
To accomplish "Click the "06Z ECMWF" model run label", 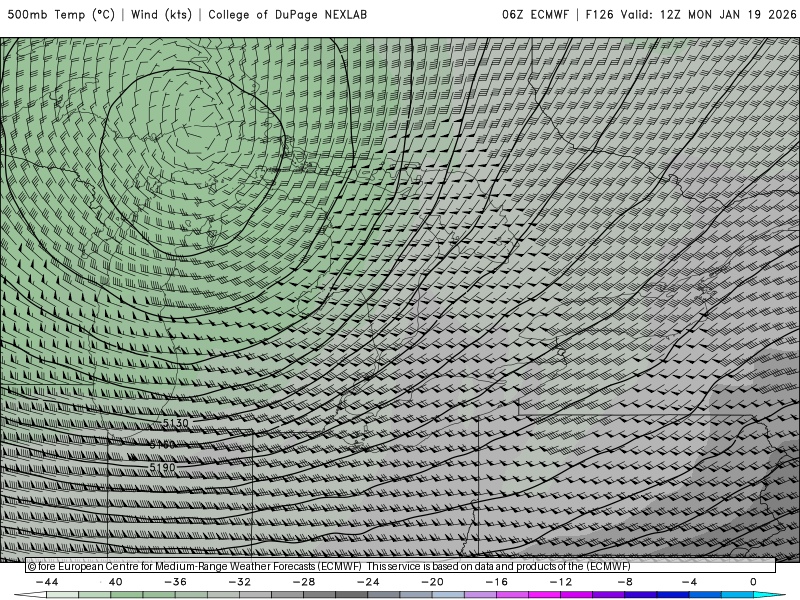I will pyautogui.click(x=535, y=15).
